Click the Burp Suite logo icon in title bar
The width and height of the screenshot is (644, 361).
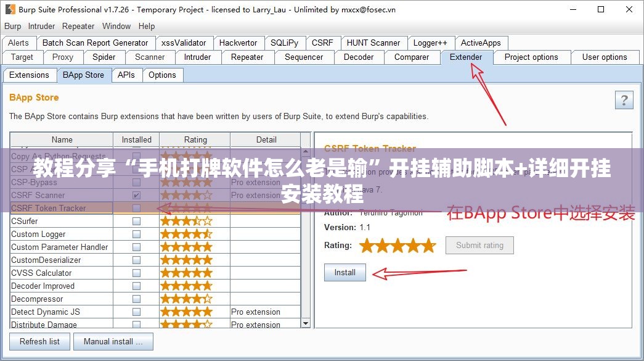10,9
